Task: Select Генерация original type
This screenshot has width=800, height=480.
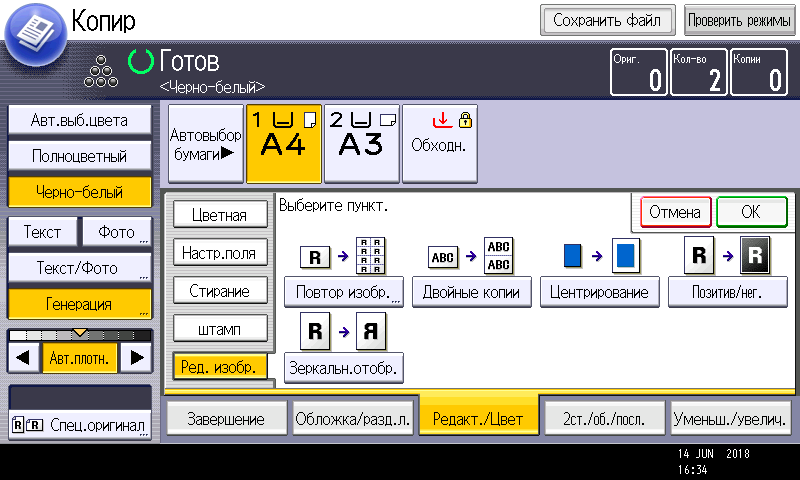Action: point(80,304)
